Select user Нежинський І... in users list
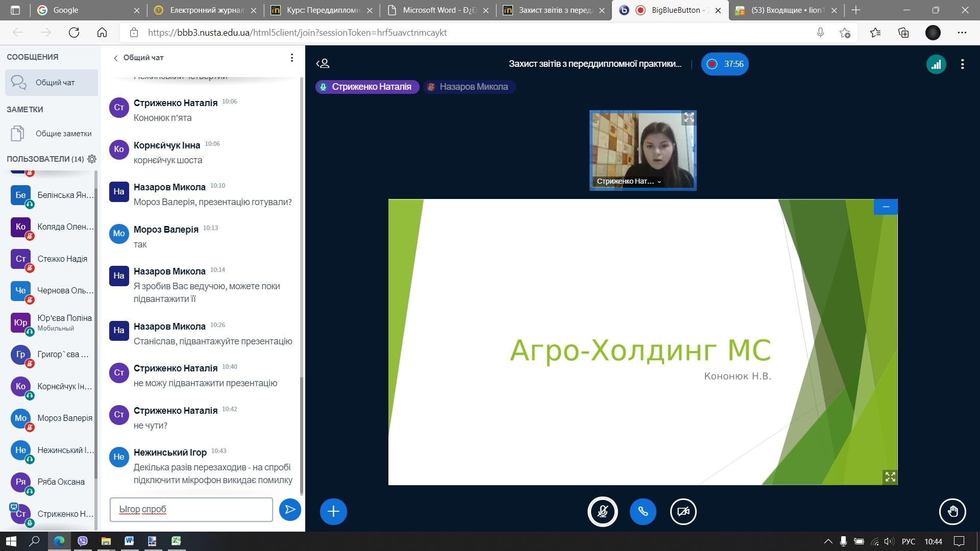The width and height of the screenshot is (980, 551). pos(52,450)
